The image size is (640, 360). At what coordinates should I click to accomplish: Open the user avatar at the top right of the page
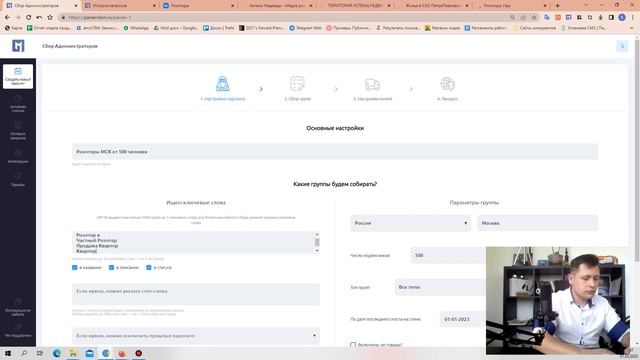(x=622, y=46)
